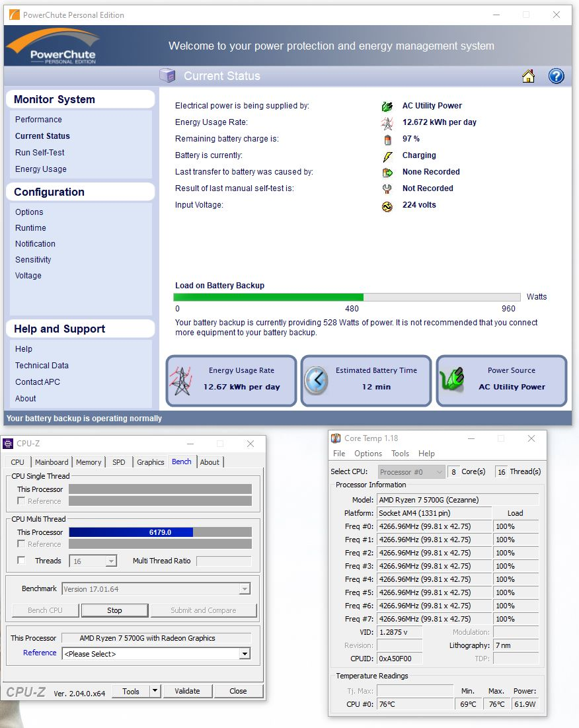
Task: Click the green plug icon in Power Source card
Action: (x=451, y=379)
